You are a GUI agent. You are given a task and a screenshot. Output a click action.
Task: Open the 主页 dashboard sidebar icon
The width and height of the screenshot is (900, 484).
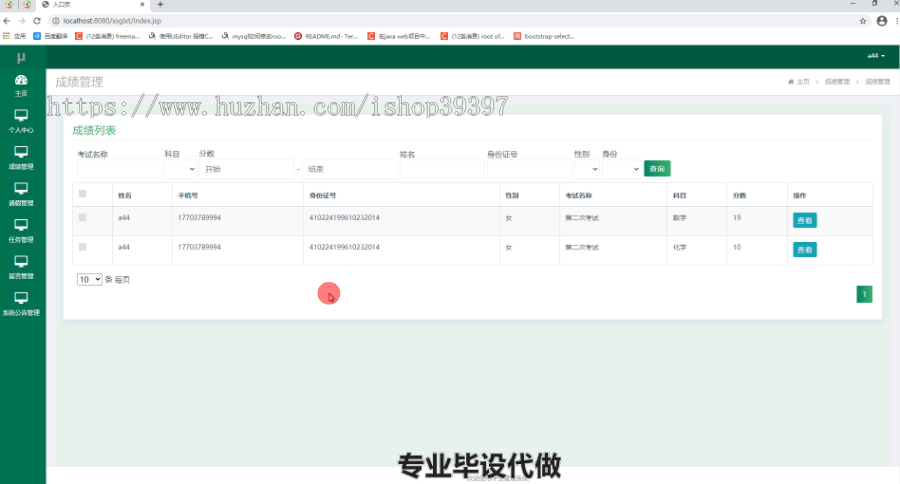21,86
